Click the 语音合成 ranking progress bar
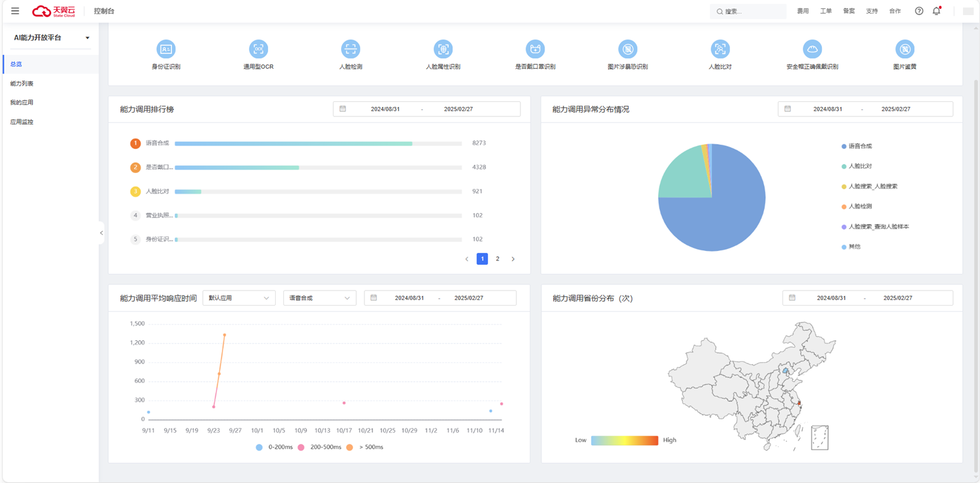The image size is (980, 483). pos(318,143)
